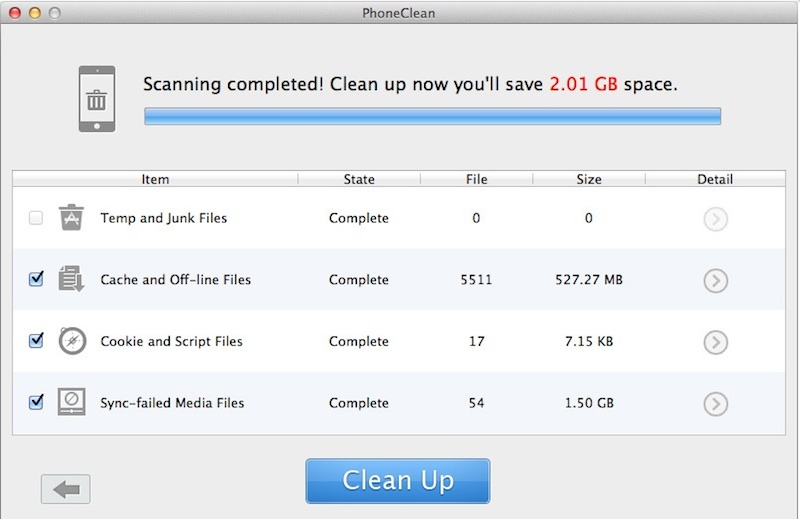Uncheck the Sync-failed Media Files checkbox

[36, 403]
